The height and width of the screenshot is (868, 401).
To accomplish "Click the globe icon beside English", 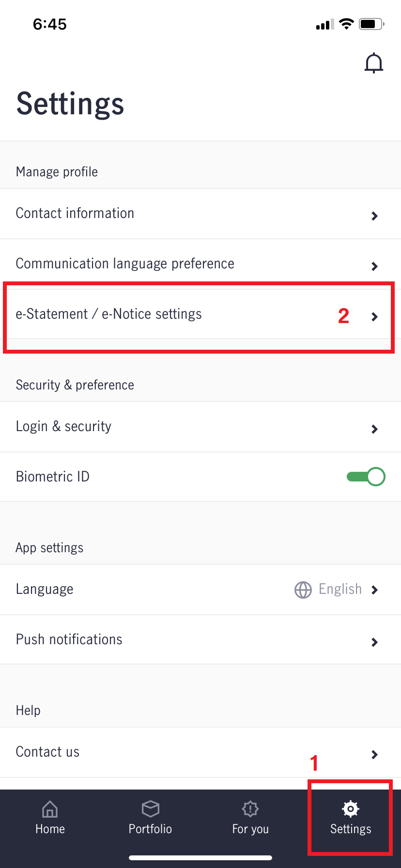I will (303, 589).
